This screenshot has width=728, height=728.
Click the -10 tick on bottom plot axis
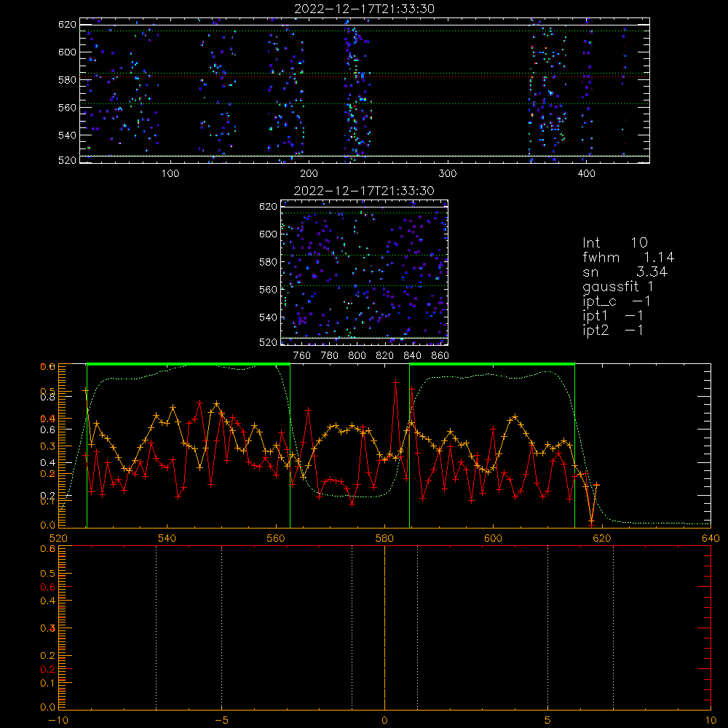point(58,721)
